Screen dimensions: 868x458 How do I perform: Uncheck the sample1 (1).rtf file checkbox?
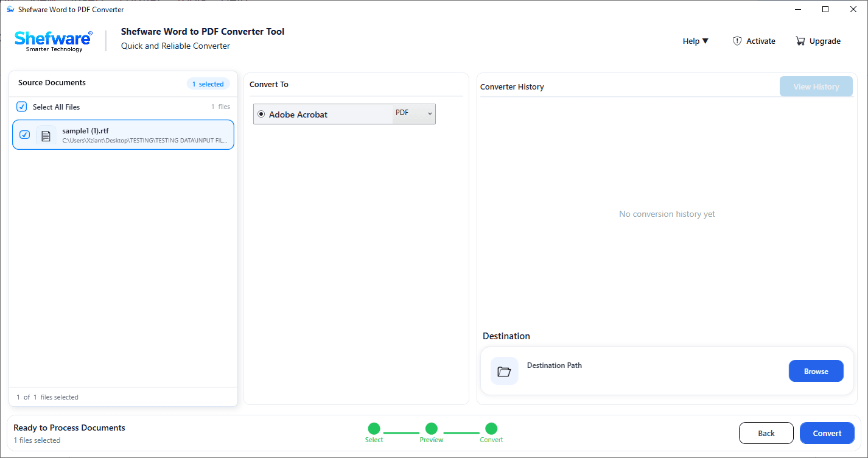click(24, 135)
